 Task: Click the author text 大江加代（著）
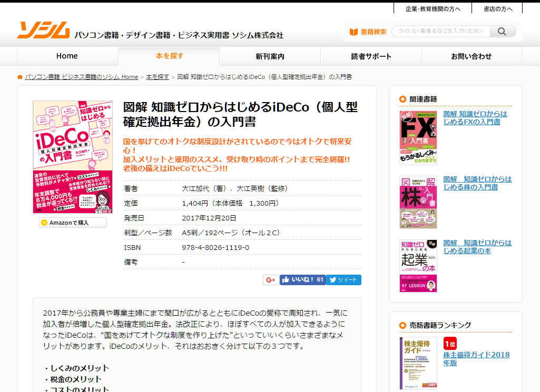[204, 188]
